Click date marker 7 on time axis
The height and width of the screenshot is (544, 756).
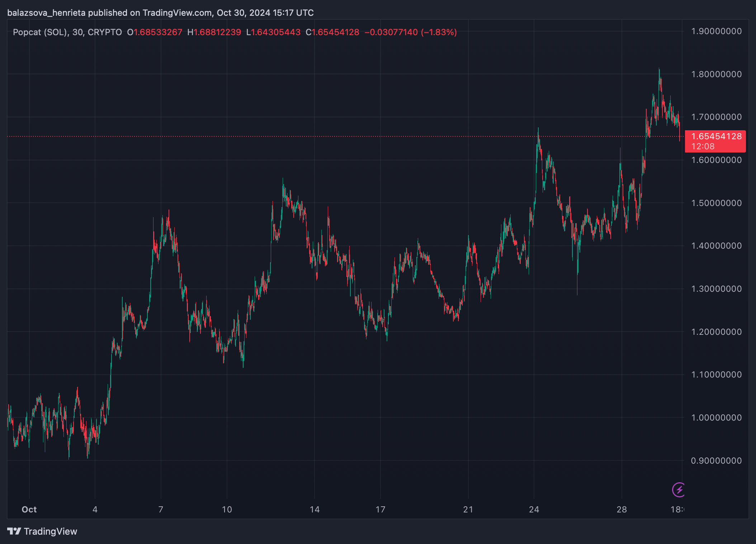coord(161,510)
